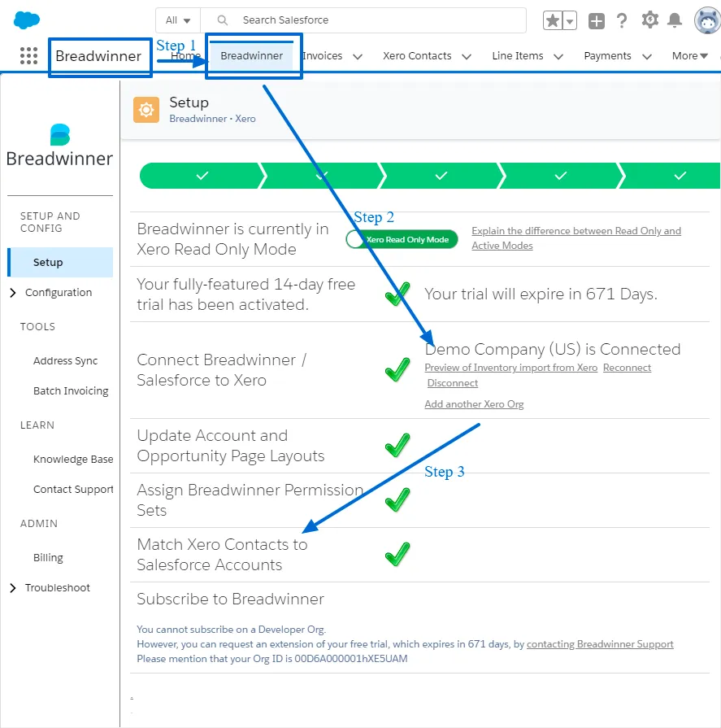721x728 pixels.
Task: Click the Reconnect link
Action: (x=627, y=368)
